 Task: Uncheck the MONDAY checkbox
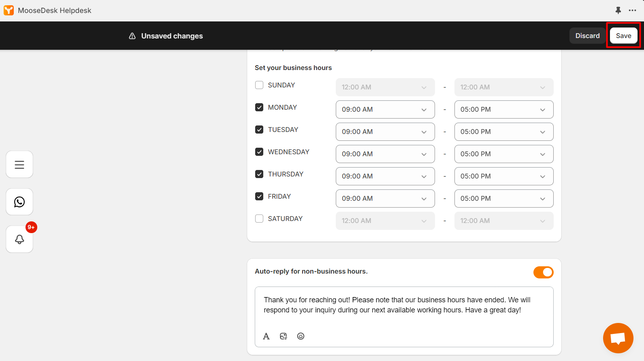point(259,107)
